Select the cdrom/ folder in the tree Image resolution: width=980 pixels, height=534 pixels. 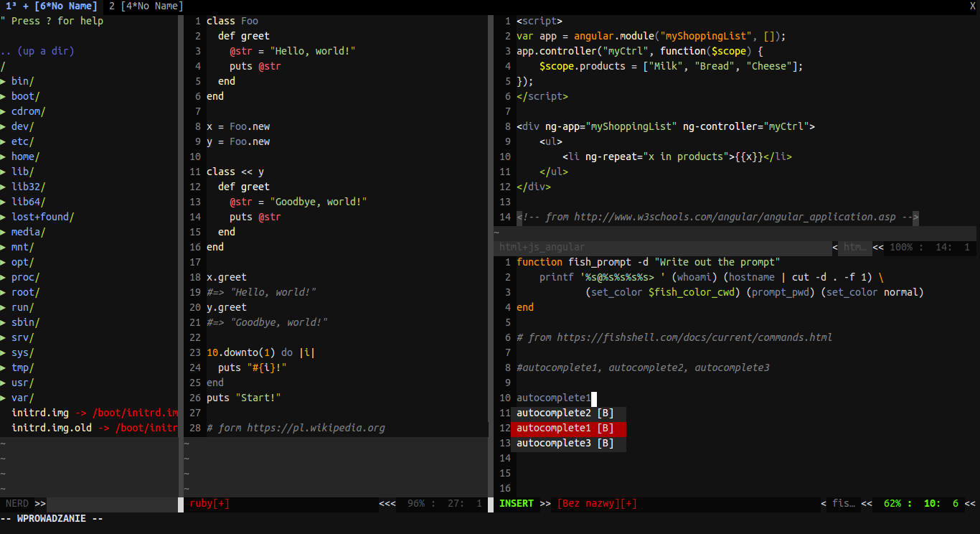pyautogui.click(x=29, y=111)
